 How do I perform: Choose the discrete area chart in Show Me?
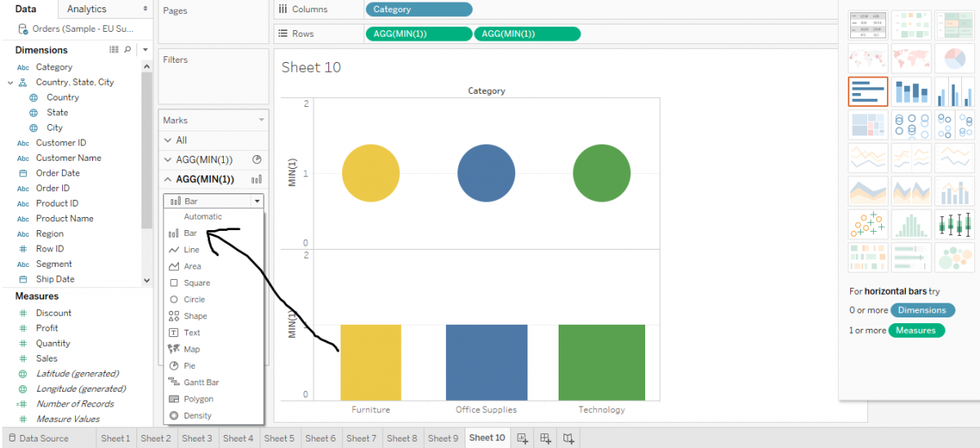[x=911, y=191]
